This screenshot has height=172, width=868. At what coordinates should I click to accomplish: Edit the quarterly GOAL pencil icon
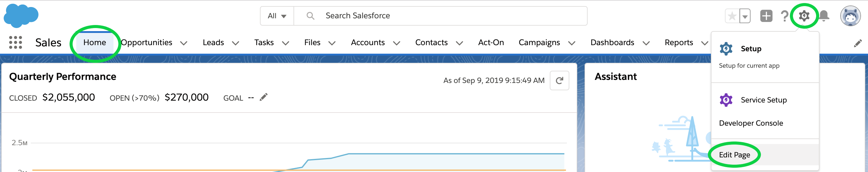pos(264,97)
